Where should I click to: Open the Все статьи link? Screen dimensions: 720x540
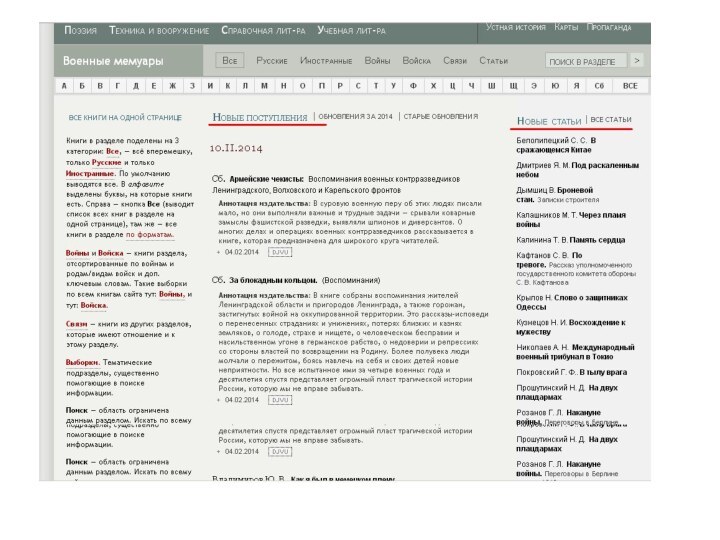(x=611, y=119)
